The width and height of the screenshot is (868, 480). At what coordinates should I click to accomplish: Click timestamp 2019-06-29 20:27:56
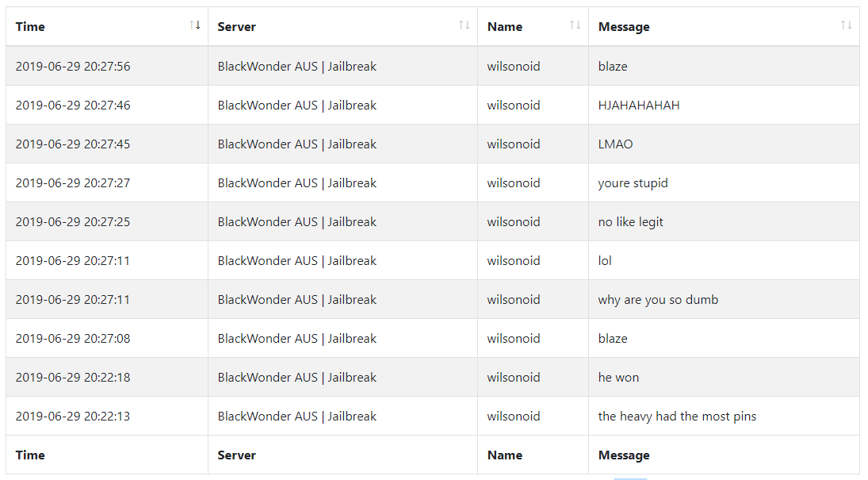pyautogui.click(x=73, y=67)
